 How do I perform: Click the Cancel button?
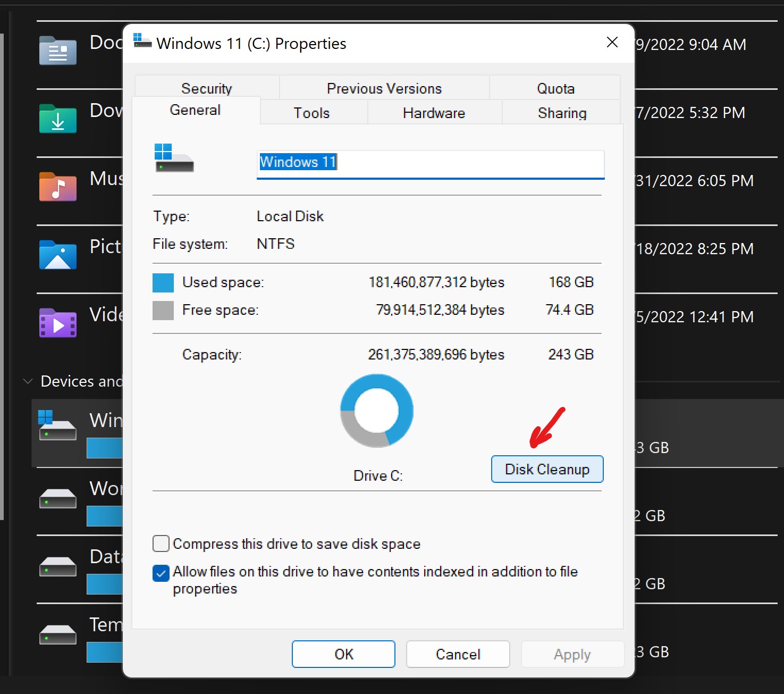[458, 654]
